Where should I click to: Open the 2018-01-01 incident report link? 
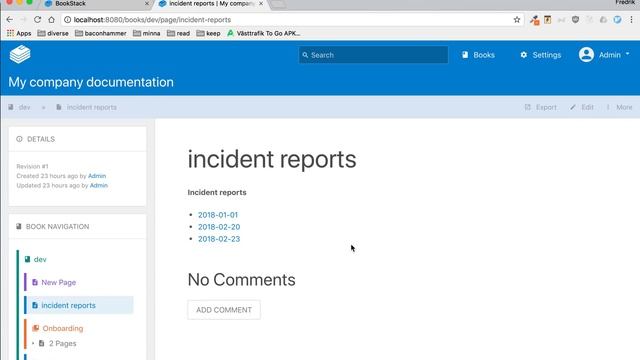tap(218, 215)
